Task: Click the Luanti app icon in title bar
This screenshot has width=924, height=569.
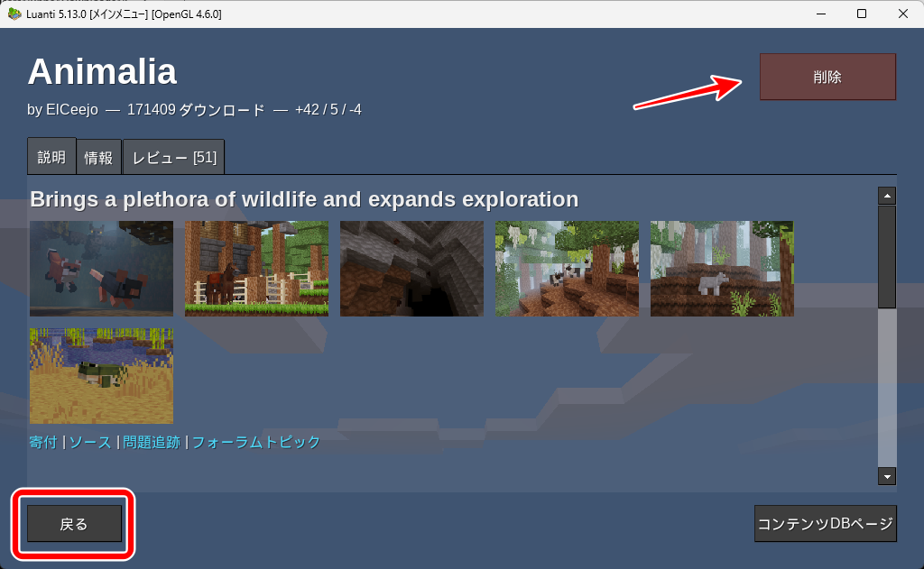Action: (14, 14)
